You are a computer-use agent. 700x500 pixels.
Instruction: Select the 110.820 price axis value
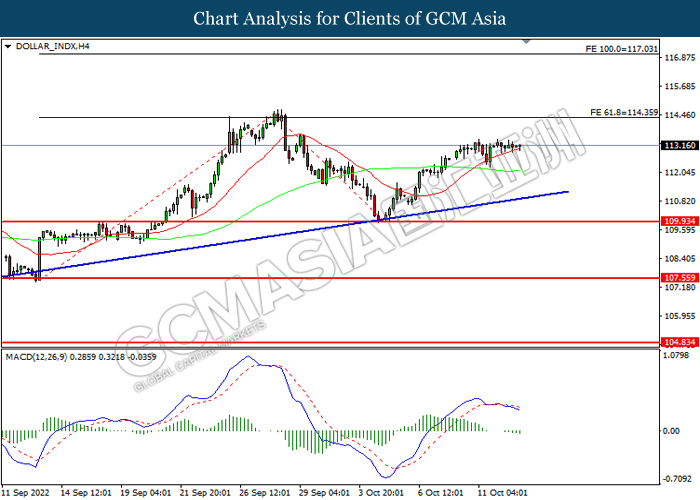[680, 201]
